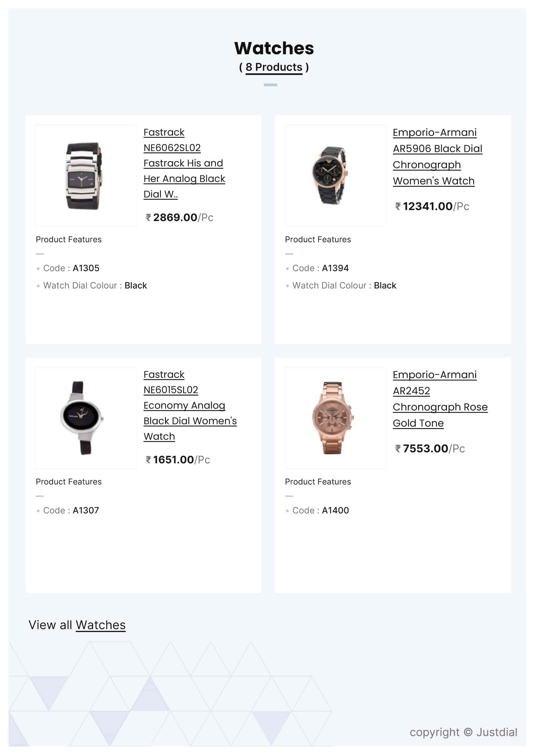Open Emporio-Armani AR2452 Chronograph Rose Gold link
The image size is (535, 756).
(x=440, y=407)
